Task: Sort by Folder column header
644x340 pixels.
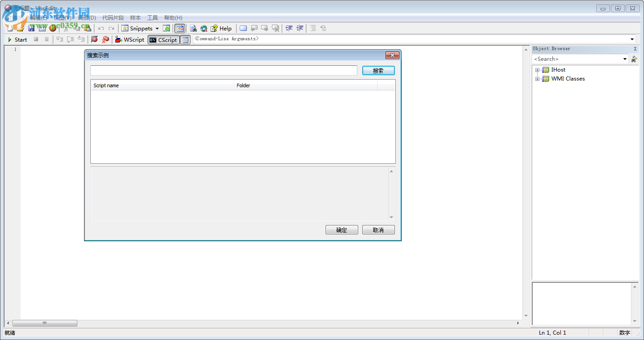Action: pyautogui.click(x=306, y=85)
